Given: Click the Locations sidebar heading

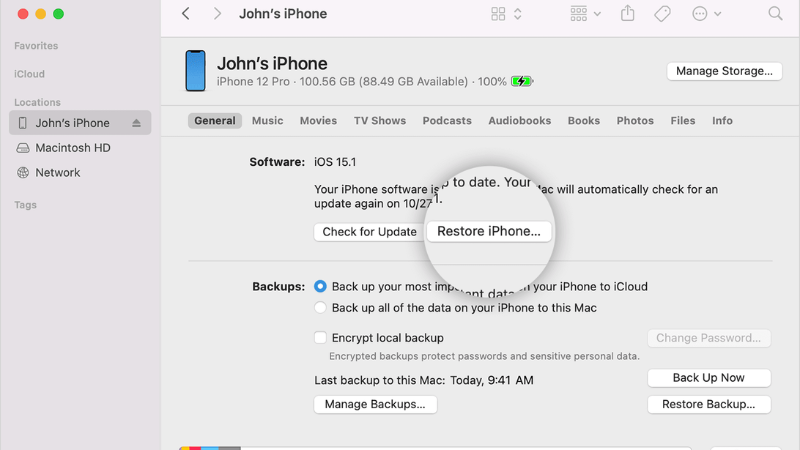Looking at the screenshot, I should pos(37,103).
